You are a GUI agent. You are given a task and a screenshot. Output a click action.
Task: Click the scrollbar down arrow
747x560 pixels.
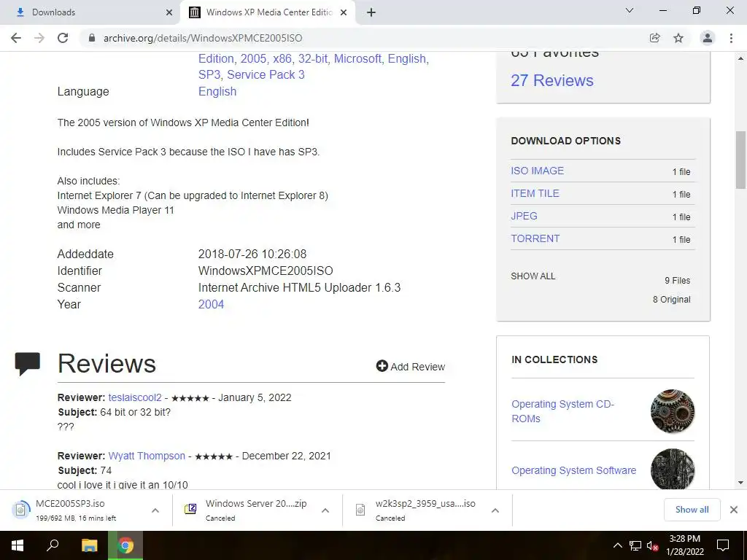(x=740, y=483)
